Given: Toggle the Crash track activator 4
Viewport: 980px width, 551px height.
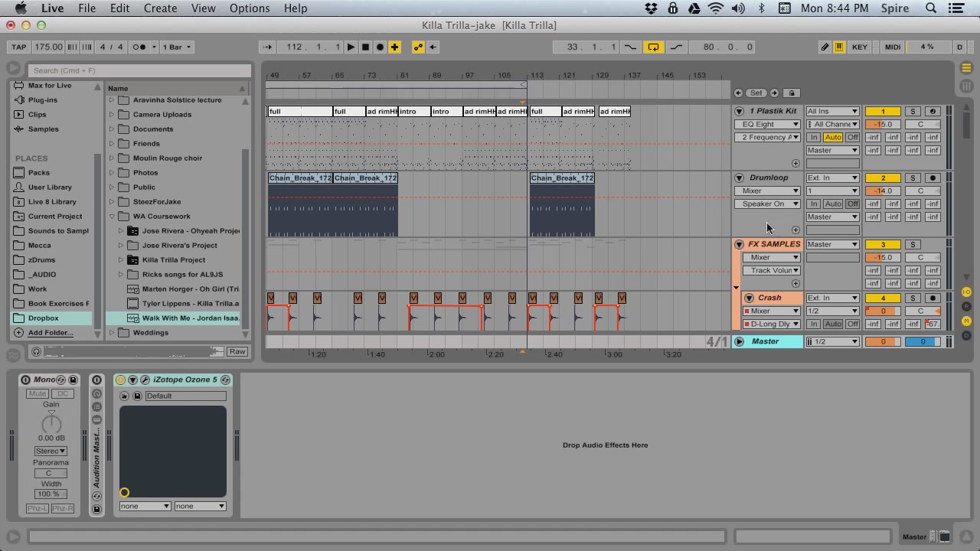Looking at the screenshot, I should click(x=883, y=298).
